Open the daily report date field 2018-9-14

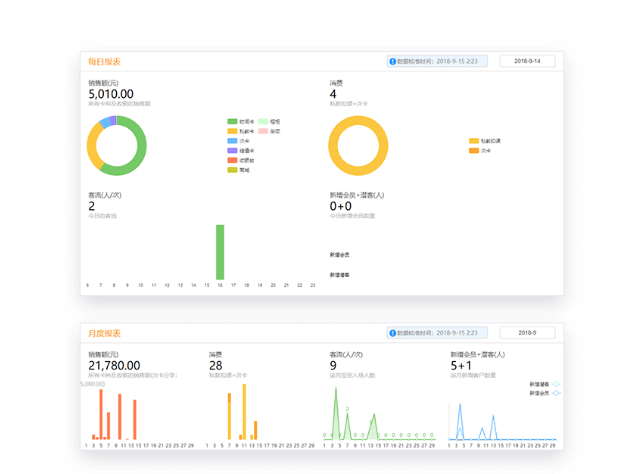click(527, 61)
